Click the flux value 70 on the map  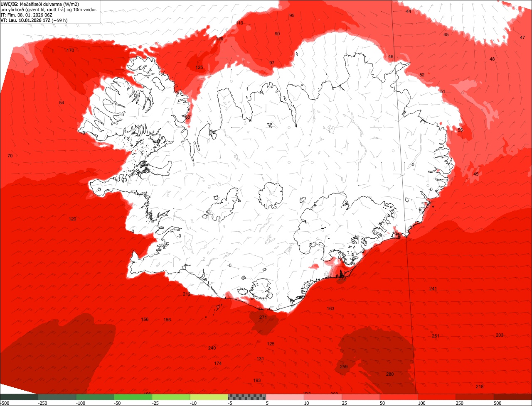click(x=10, y=156)
